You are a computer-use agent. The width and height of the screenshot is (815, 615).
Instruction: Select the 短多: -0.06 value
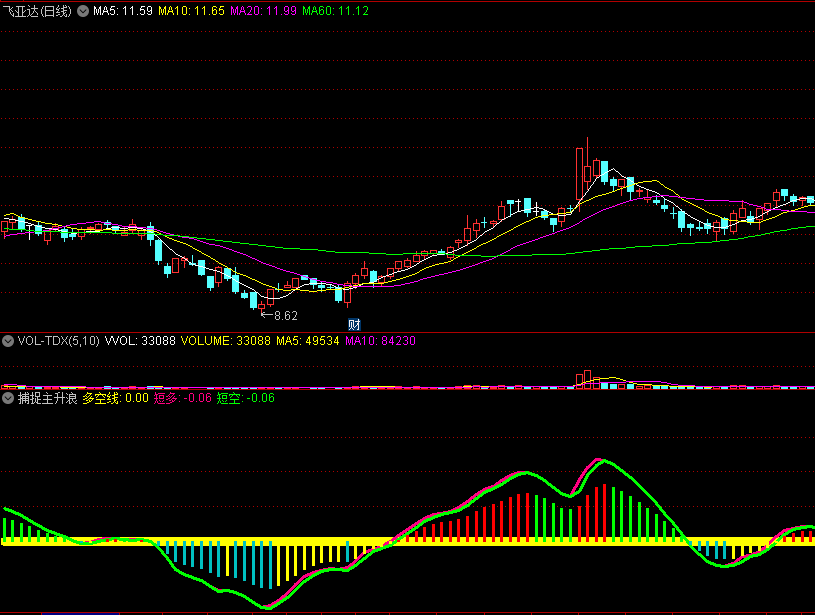(x=182, y=399)
